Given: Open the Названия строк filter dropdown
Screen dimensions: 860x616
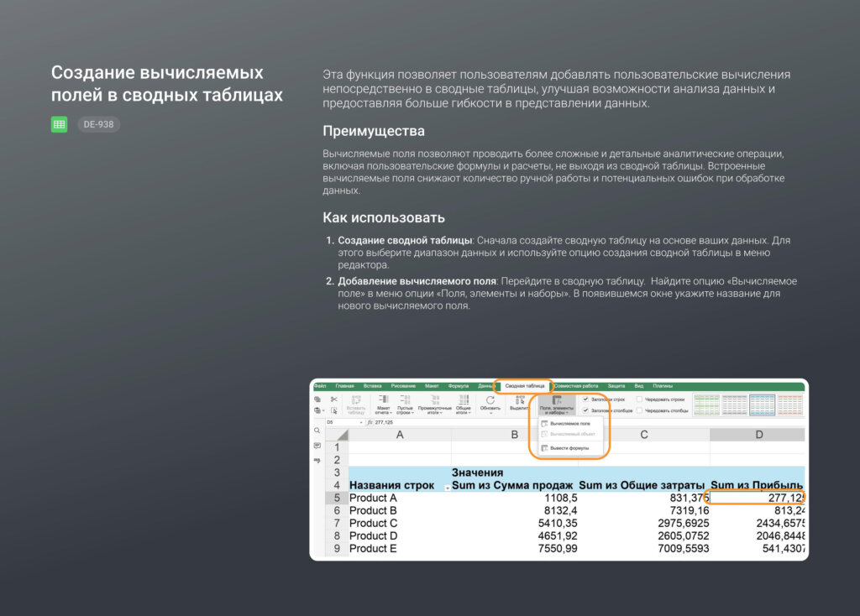Looking at the screenshot, I should (x=446, y=487).
